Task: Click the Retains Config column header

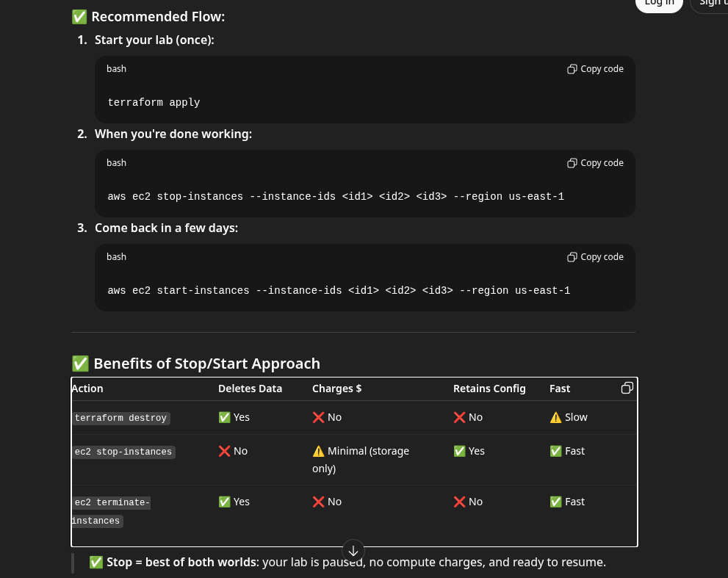Action: [489, 389]
